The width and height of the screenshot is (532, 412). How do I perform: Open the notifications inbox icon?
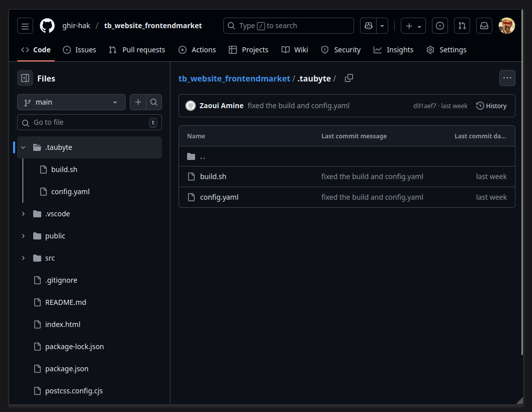(x=484, y=26)
